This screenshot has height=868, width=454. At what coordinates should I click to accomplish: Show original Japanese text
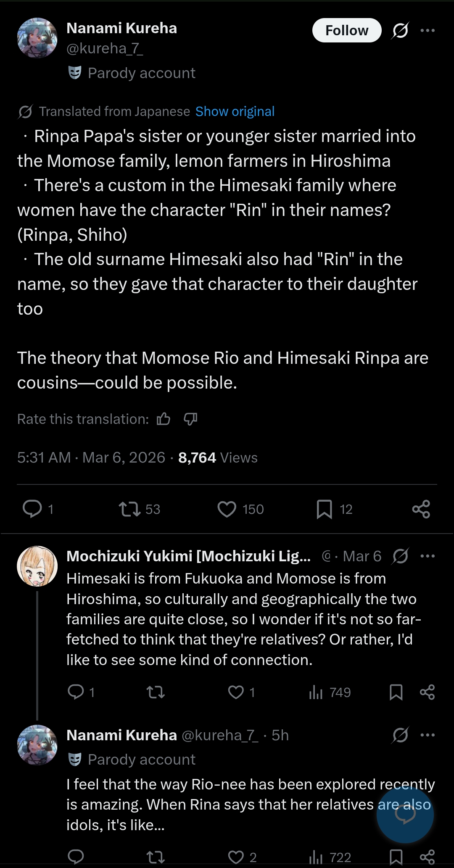coord(235,111)
